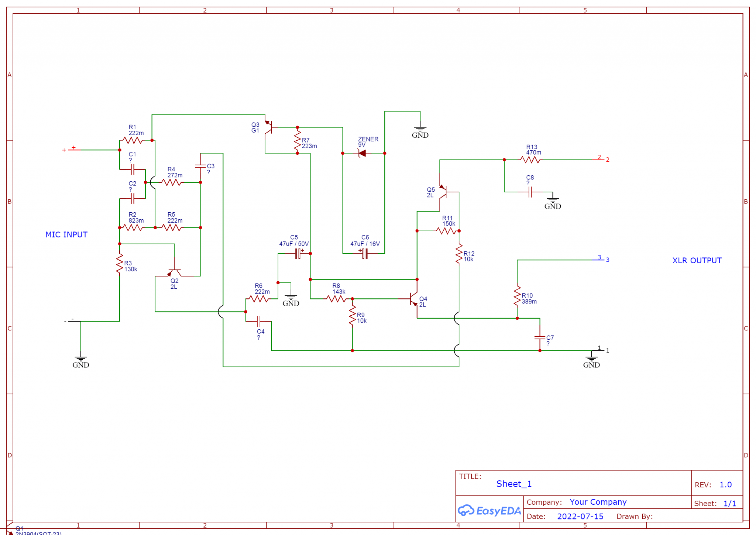
Task: Select the XLR OUTPUT text label
Action: click(x=697, y=260)
